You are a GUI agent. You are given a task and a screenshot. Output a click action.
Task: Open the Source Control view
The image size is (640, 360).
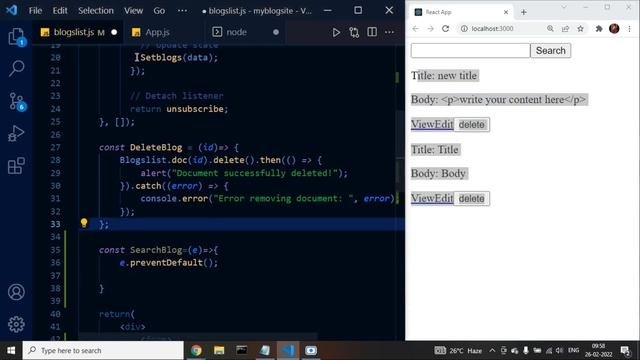coord(17,101)
